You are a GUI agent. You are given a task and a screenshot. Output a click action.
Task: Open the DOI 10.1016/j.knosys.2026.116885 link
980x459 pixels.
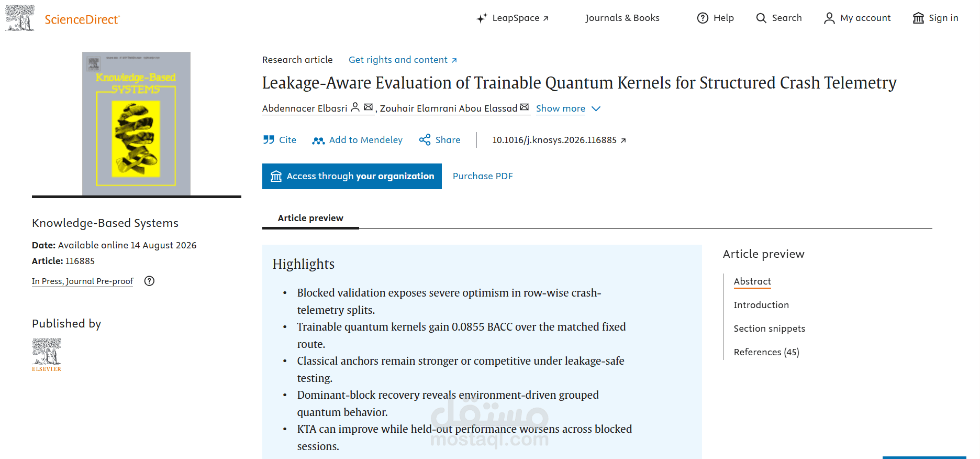tap(559, 140)
